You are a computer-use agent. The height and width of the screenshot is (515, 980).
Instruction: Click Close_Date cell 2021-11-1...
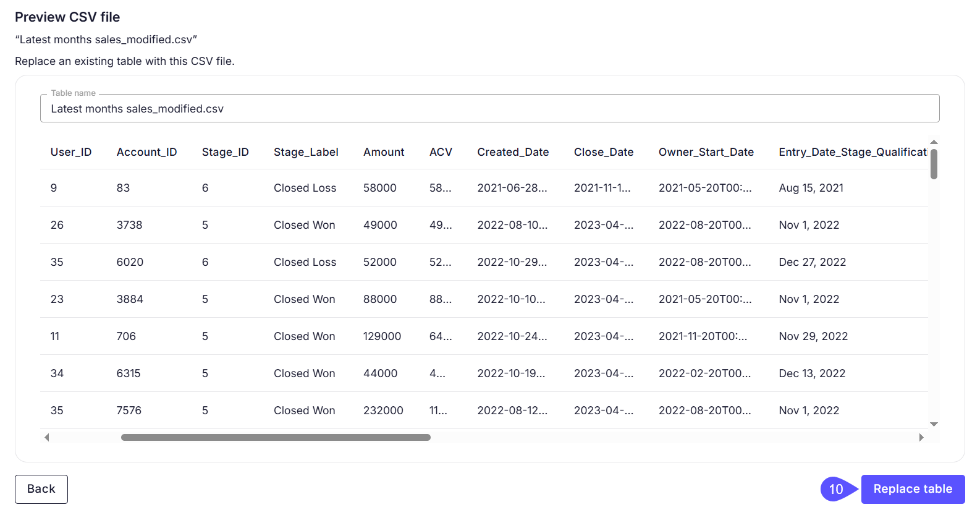pyautogui.click(x=602, y=188)
